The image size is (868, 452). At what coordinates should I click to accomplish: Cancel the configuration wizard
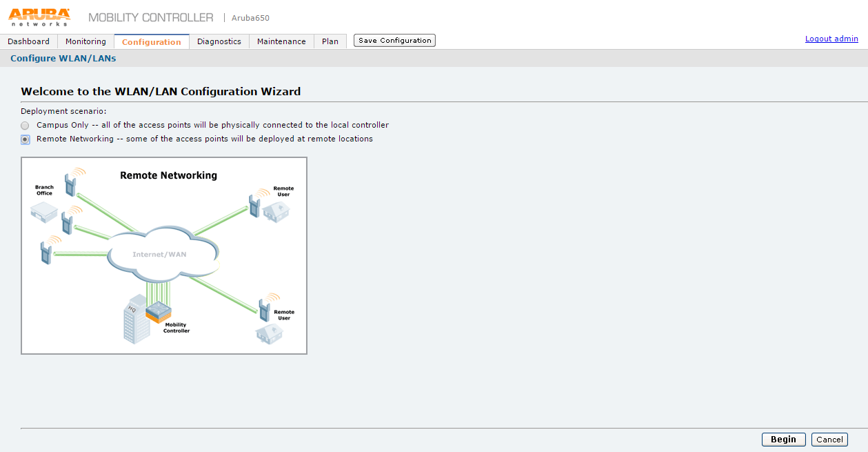(829, 440)
